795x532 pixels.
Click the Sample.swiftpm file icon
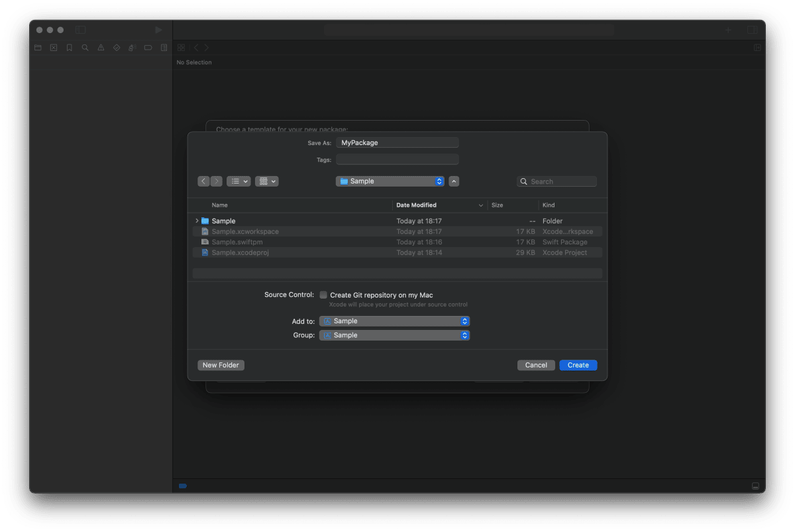point(205,242)
